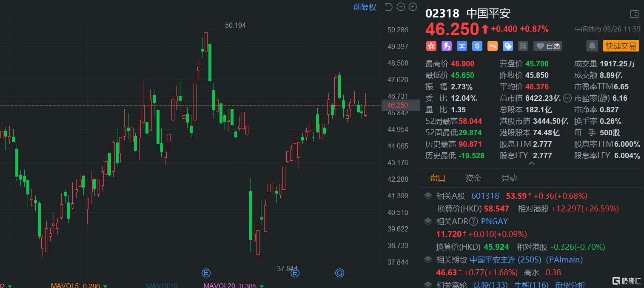644x288 pixels.
Task: Open 快捷交易 quick trade
Action: tap(621, 46)
